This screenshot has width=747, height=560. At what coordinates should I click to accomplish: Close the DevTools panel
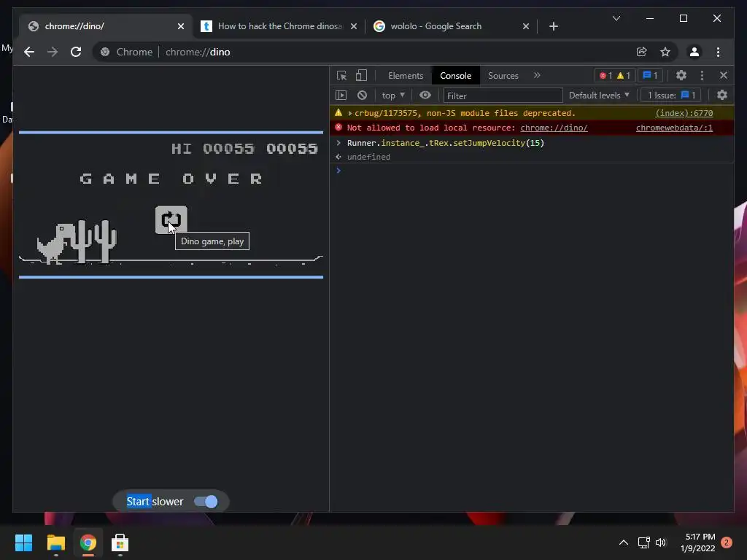pyautogui.click(x=723, y=75)
